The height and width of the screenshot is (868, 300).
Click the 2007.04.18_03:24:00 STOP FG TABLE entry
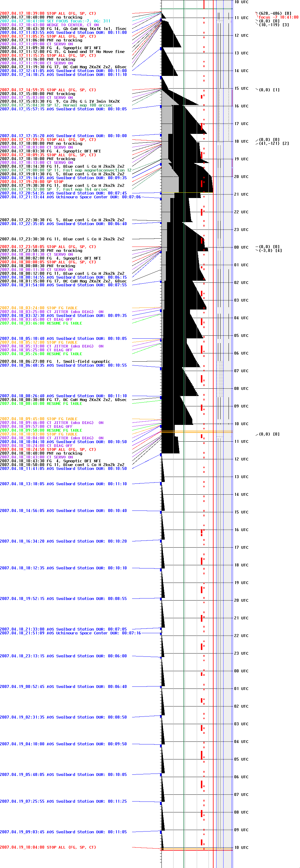tap(39, 308)
